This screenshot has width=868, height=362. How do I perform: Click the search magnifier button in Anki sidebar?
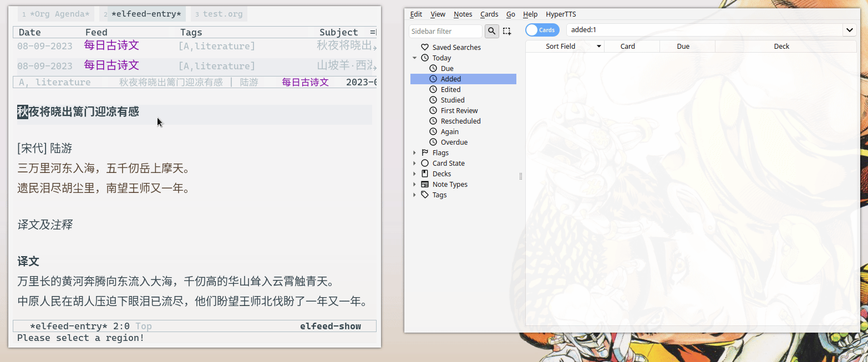click(491, 31)
